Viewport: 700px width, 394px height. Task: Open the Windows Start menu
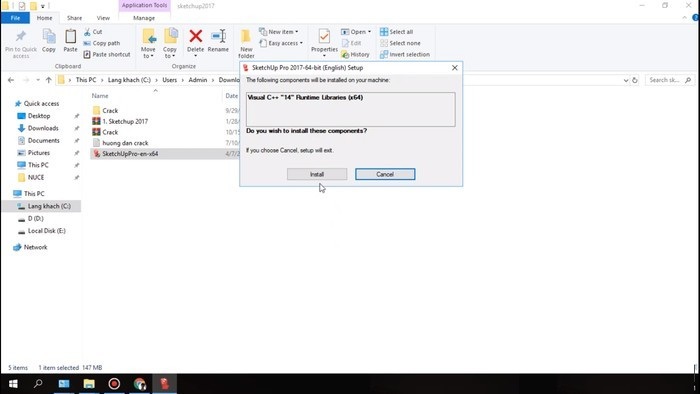(13, 384)
